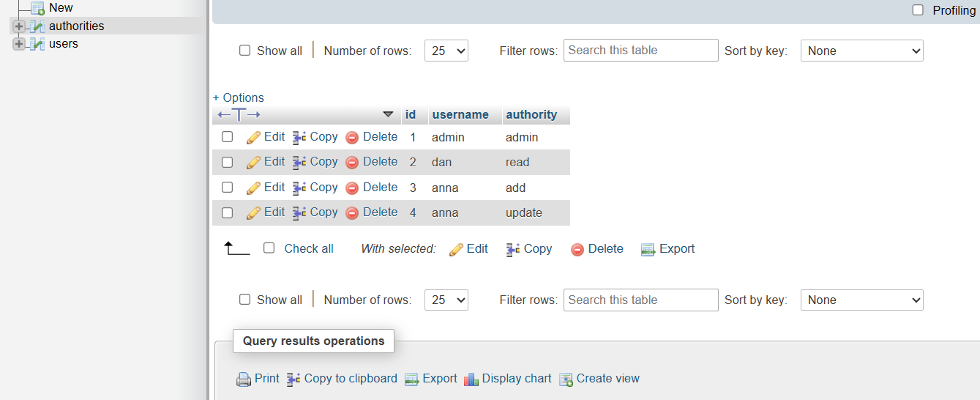Open the bottom Sort by key dropdown
Viewport: 980px width, 400px height.
click(x=861, y=300)
